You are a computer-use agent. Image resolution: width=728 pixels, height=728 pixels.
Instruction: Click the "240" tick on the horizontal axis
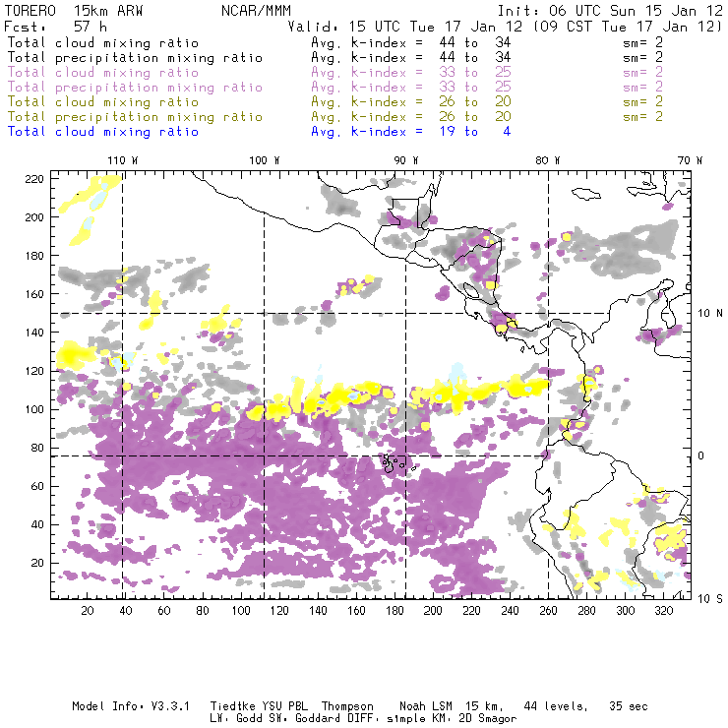click(510, 611)
